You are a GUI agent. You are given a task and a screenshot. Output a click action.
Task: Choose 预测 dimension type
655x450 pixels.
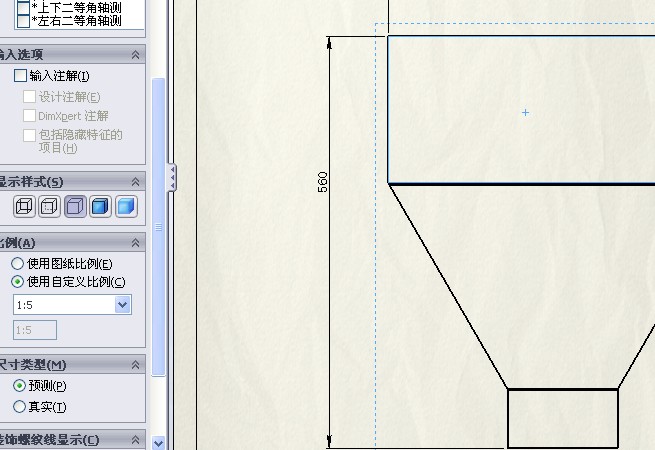tap(19, 385)
